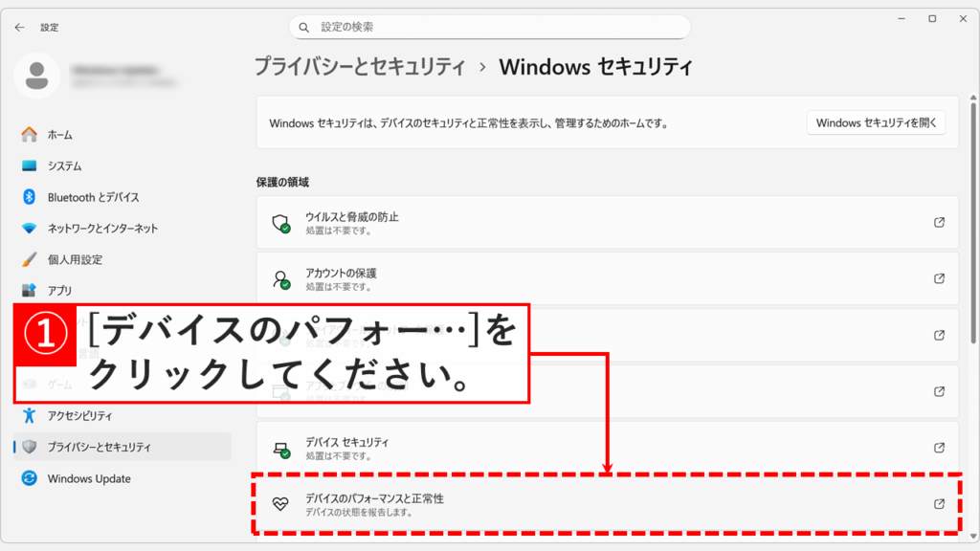Open システム settings from the sidebar
This screenshot has width=980, height=551.
[61, 165]
